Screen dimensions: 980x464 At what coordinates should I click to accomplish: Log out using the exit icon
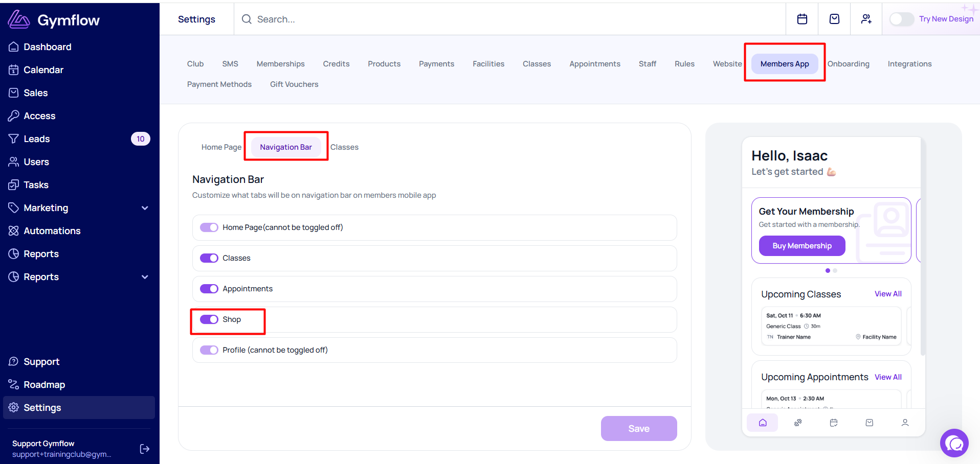pos(145,449)
